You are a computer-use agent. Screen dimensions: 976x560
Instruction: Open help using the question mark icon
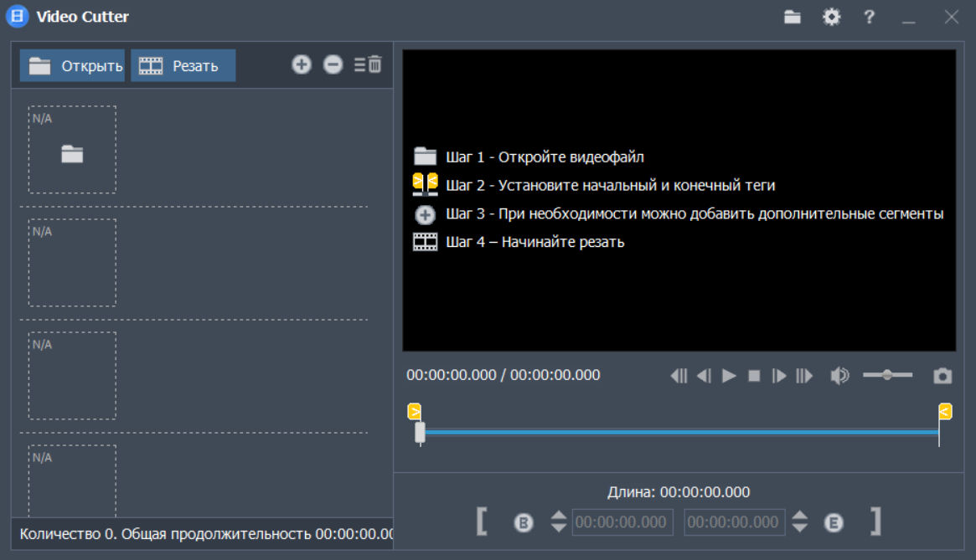point(870,17)
